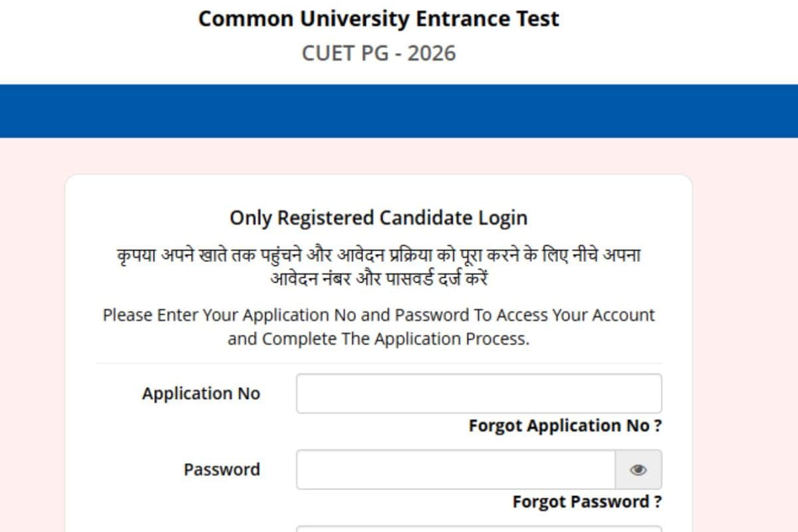Select the partially visible field below Forgot Password
798x532 pixels.
pyautogui.click(x=478, y=528)
